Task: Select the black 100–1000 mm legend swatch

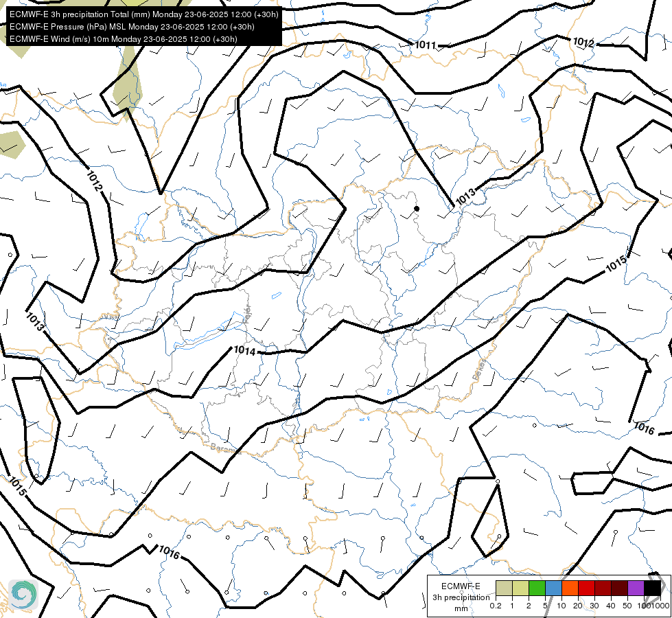Action: click(652, 588)
